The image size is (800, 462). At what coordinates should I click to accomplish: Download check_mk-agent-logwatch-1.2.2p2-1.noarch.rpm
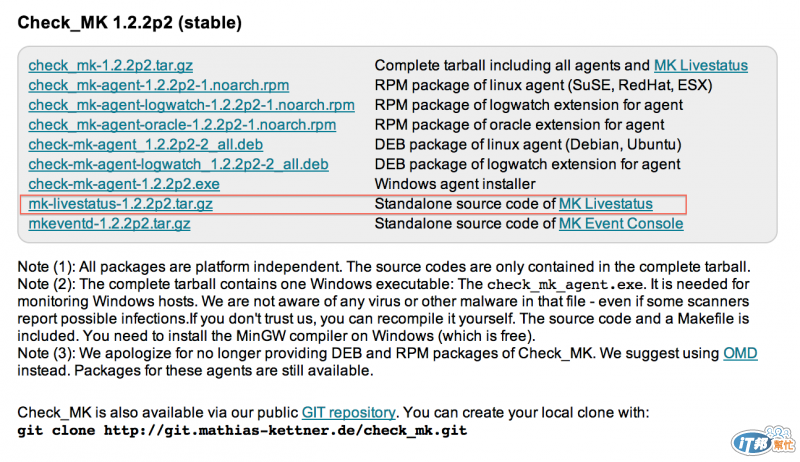(x=191, y=105)
